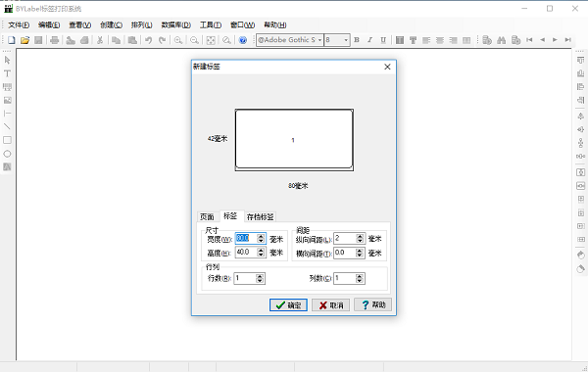Decrease the 横向间距 stepper value
Viewport: 588px width, 372px height.
pos(360,256)
